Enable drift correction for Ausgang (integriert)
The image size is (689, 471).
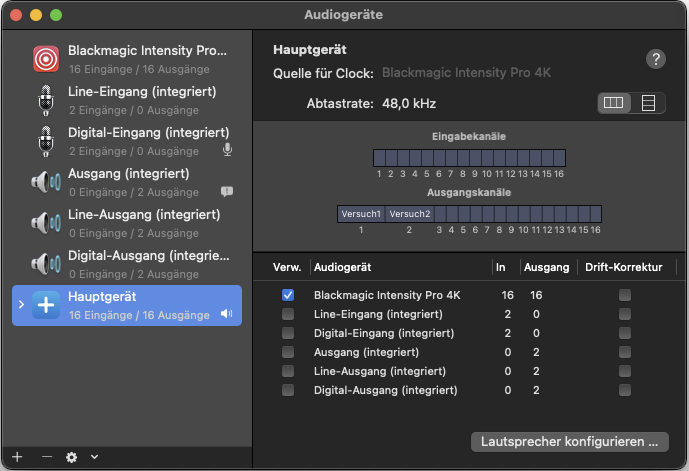pyautogui.click(x=625, y=352)
